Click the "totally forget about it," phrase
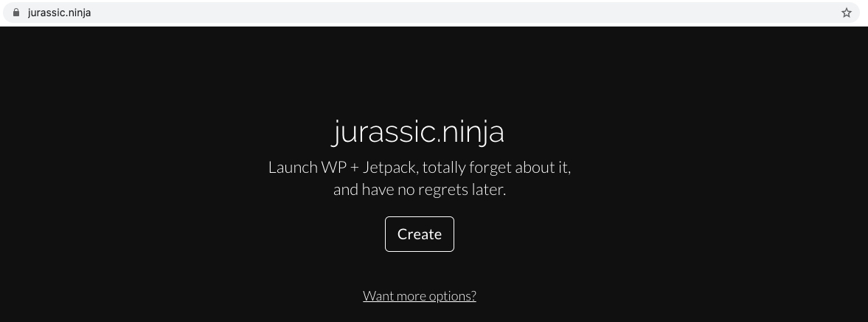The height and width of the screenshot is (322, 868). tap(496, 168)
